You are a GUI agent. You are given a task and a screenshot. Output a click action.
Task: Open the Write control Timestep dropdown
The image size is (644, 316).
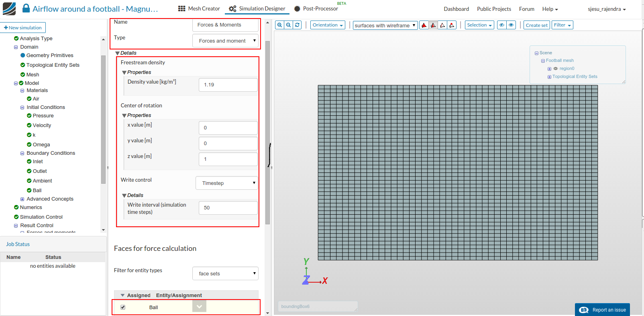tap(227, 183)
